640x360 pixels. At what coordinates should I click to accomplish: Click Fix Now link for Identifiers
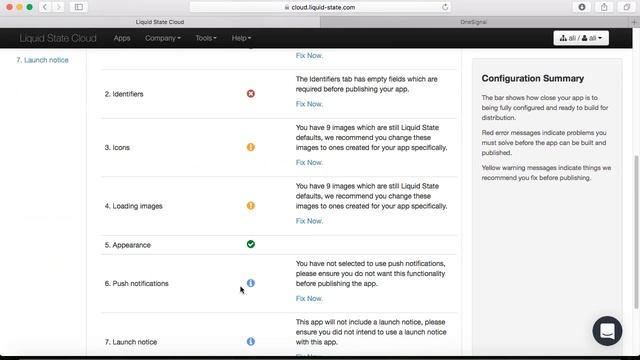[309, 104]
